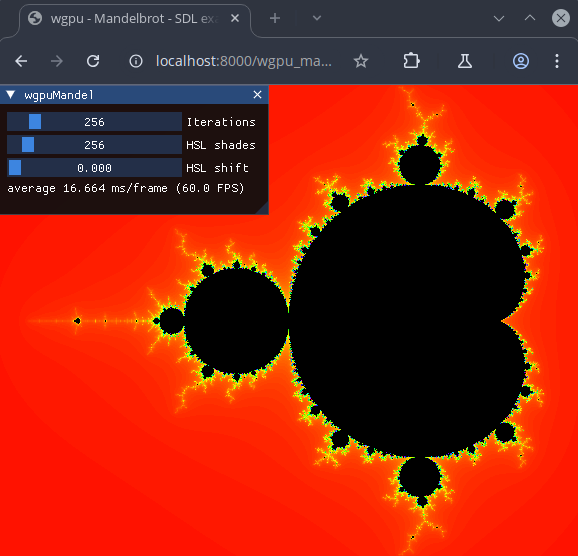Image resolution: width=578 pixels, height=556 pixels.
Task: Click the wgpuMandel title bar
Action: tap(134, 95)
